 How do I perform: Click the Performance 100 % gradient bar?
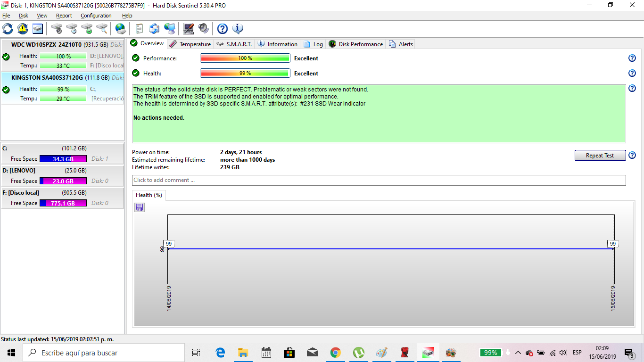pos(245,58)
